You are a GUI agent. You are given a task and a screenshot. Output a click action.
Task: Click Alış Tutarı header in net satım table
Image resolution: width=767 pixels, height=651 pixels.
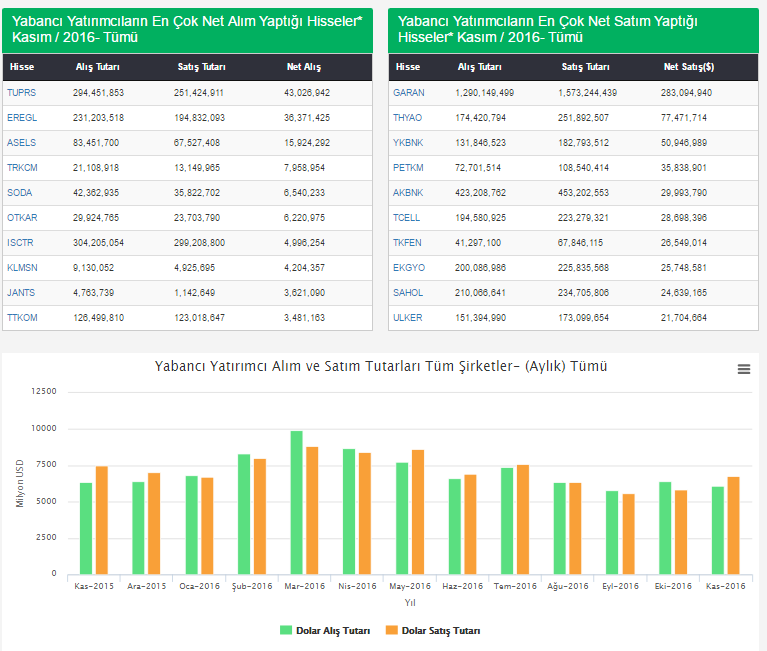(479, 67)
